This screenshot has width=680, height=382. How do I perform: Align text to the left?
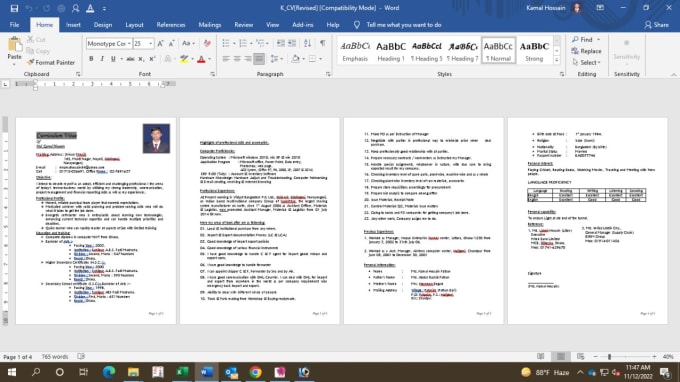coord(226,59)
